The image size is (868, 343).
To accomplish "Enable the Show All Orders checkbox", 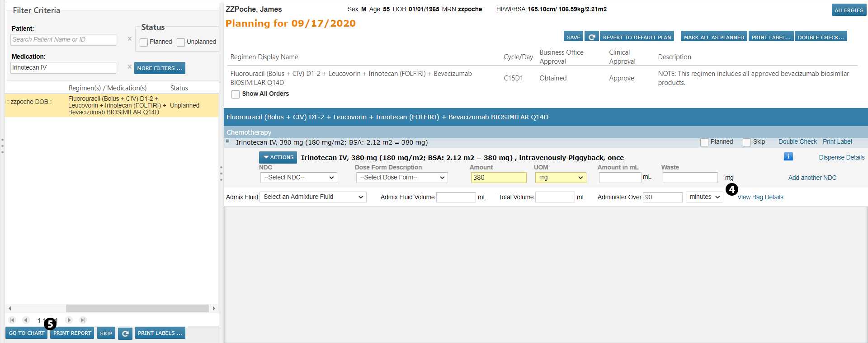I will [x=236, y=94].
